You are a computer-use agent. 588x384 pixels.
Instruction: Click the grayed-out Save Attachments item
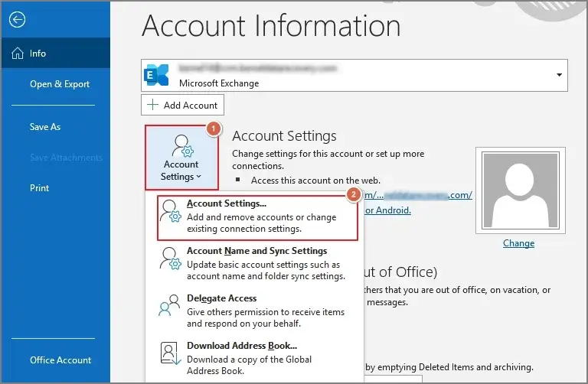(66, 158)
